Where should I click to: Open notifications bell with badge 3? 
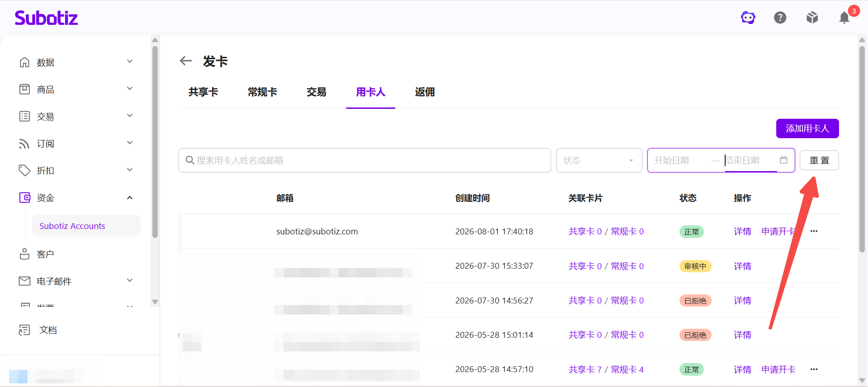(x=844, y=18)
